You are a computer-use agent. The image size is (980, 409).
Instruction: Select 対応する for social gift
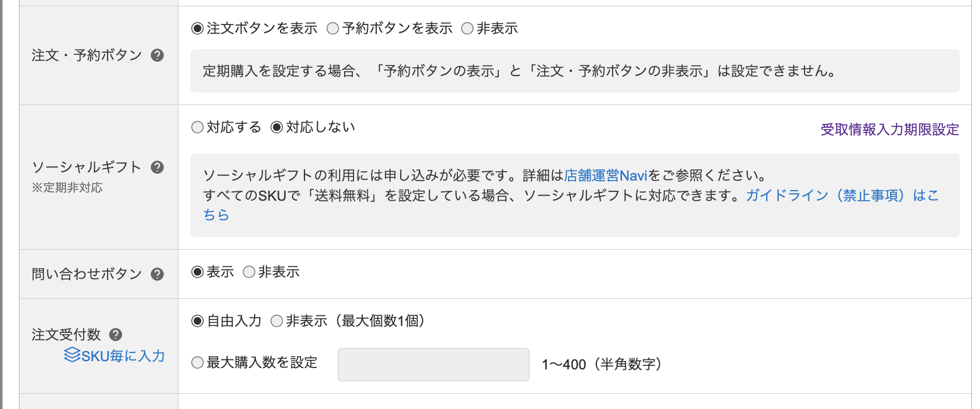(x=198, y=128)
